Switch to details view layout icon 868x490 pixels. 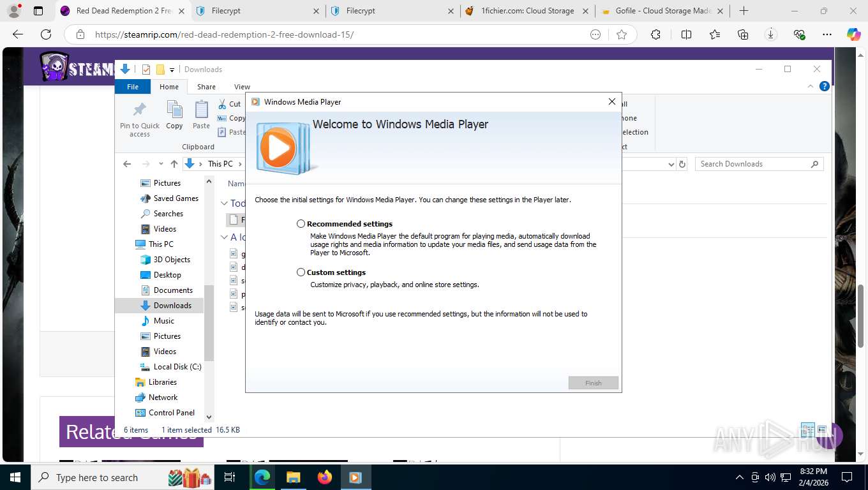click(x=807, y=429)
